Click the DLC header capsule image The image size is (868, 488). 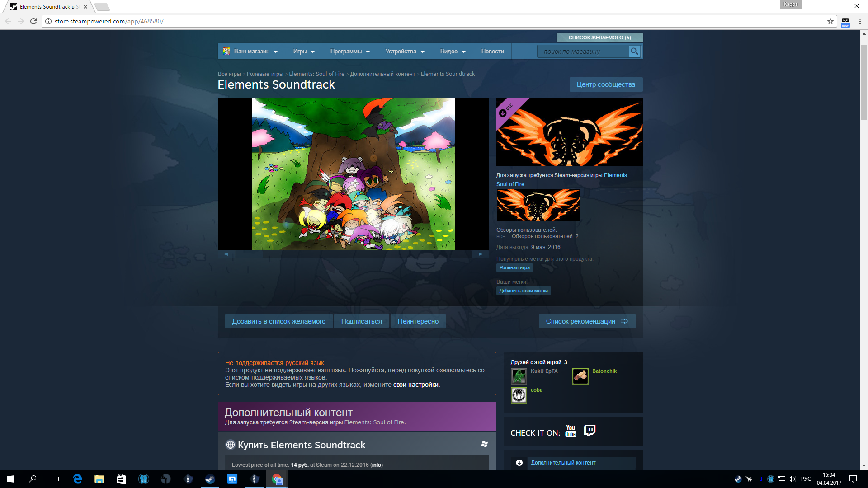[570, 132]
